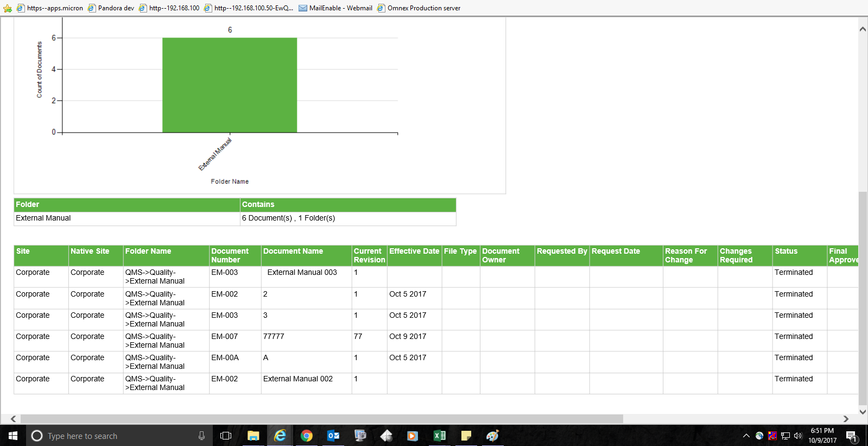Click the 'Oct 9 2017' effective date

click(x=408, y=336)
